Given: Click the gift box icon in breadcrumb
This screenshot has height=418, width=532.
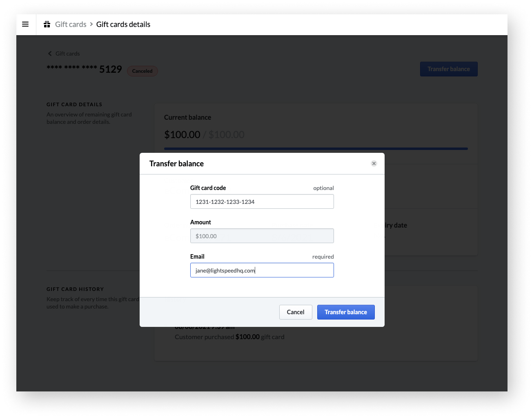Looking at the screenshot, I should pos(47,25).
